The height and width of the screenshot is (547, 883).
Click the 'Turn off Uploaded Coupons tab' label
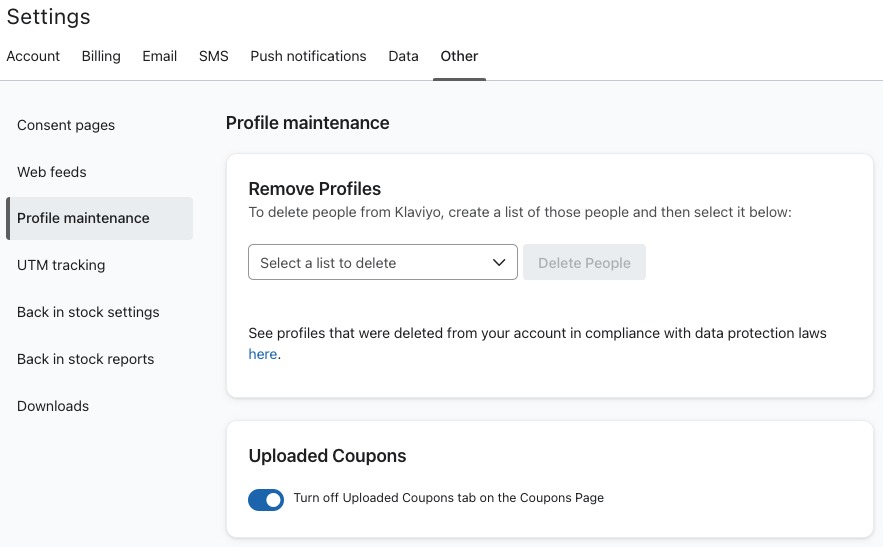click(x=448, y=498)
